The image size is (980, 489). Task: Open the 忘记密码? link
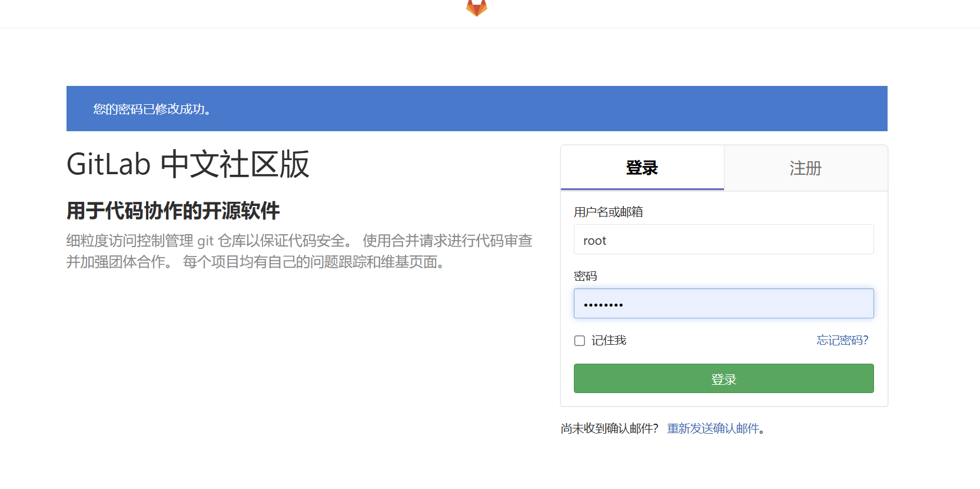tap(842, 340)
